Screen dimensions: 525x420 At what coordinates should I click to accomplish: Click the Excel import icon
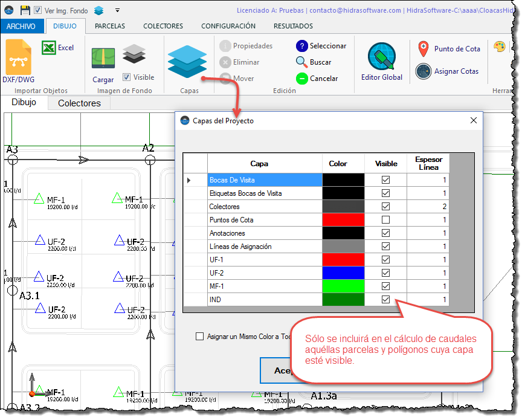pyautogui.click(x=50, y=48)
